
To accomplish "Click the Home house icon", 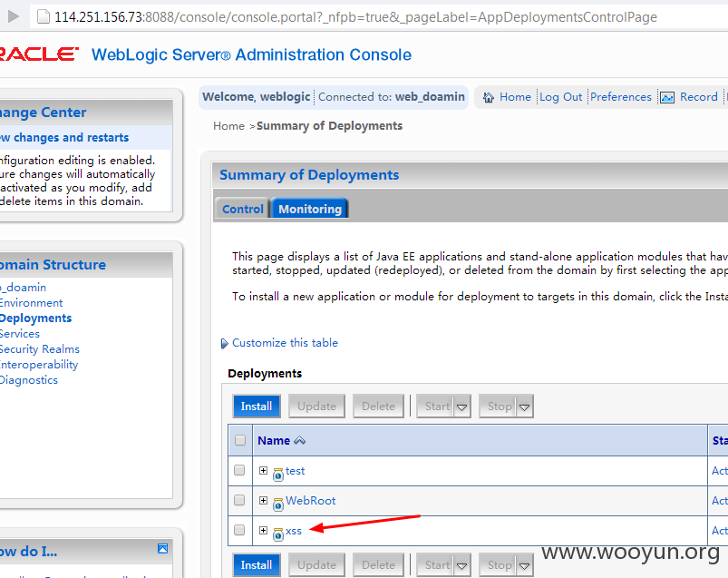I will pyautogui.click(x=489, y=97).
